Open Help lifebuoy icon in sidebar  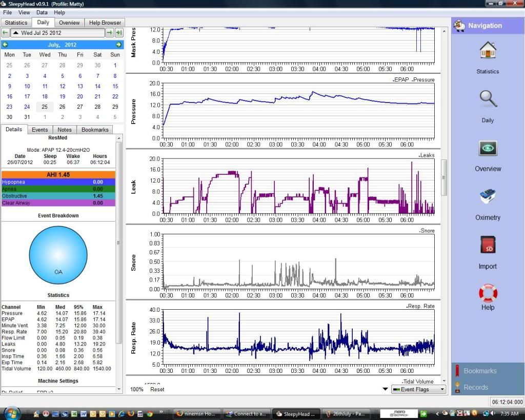488,293
